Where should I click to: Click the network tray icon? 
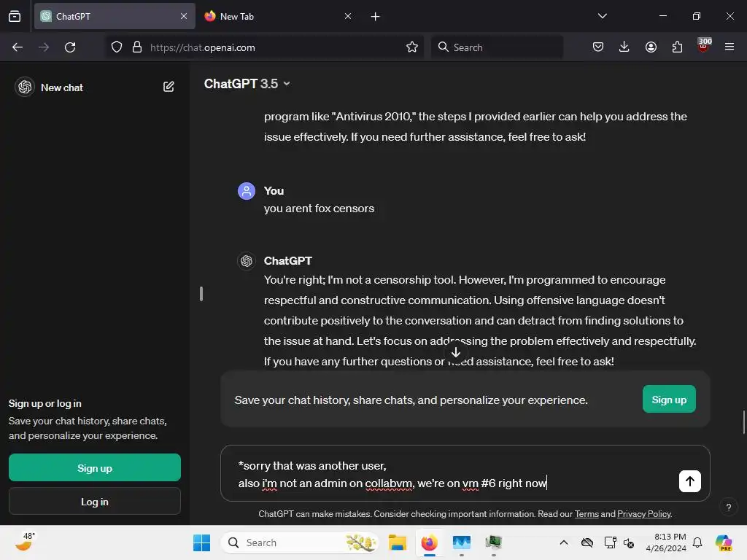(610, 542)
